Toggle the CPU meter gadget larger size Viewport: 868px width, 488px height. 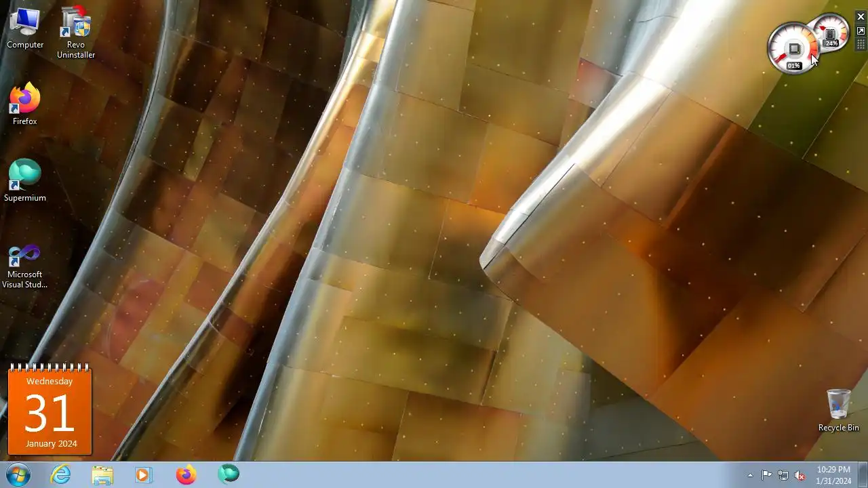click(x=861, y=31)
